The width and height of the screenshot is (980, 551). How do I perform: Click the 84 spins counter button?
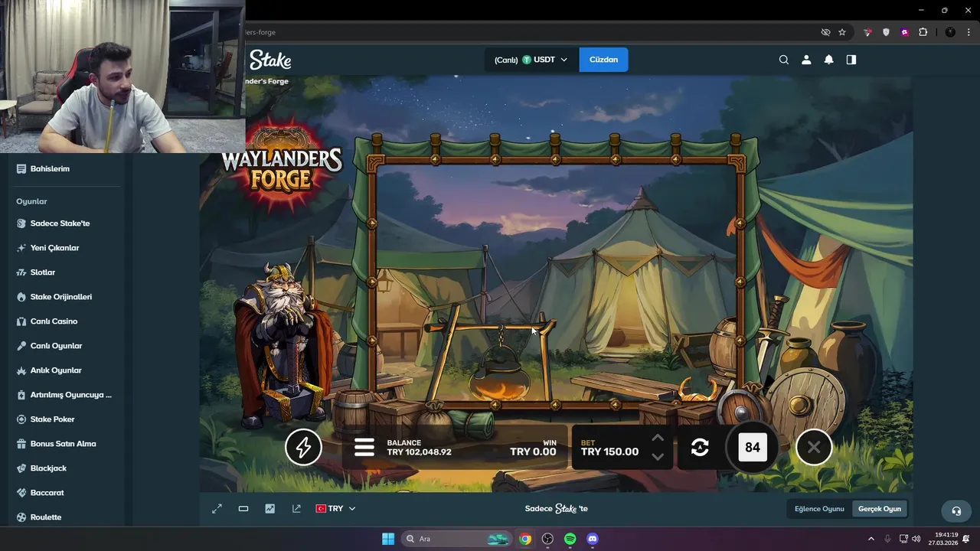pos(753,448)
